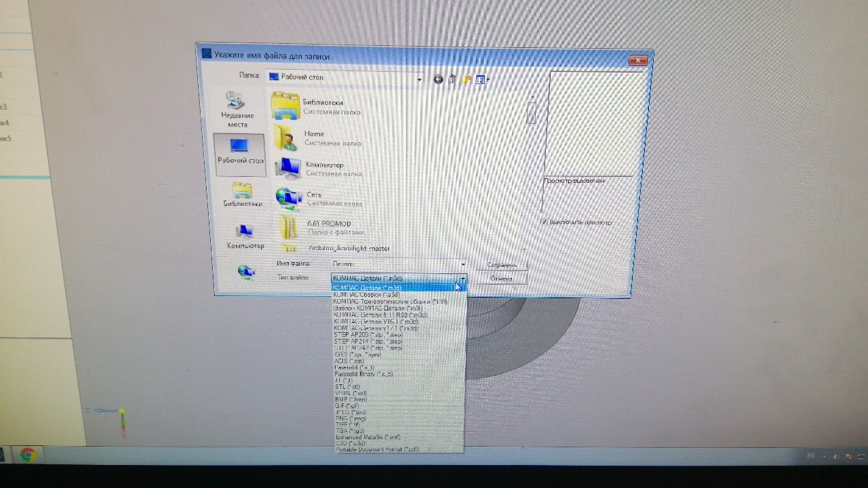This screenshot has height=488, width=868.
Task: Choose Шаблон КОМПАС-Детали file type
Action: pos(399,308)
